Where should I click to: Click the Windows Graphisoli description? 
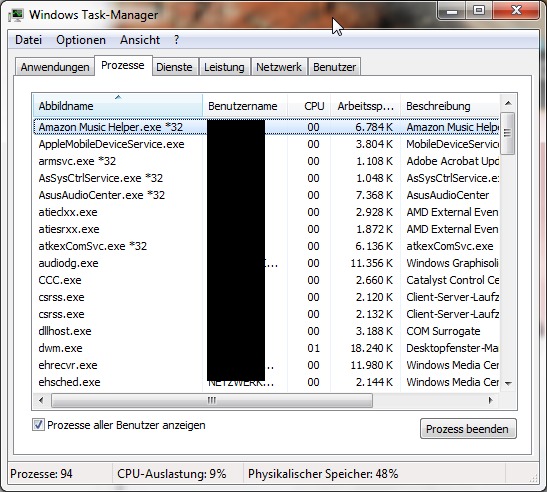[452, 263]
